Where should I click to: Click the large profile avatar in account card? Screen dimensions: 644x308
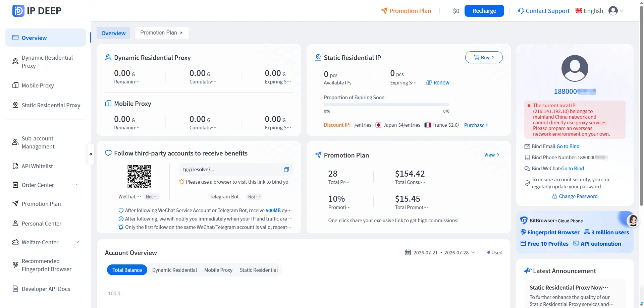coord(575,68)
